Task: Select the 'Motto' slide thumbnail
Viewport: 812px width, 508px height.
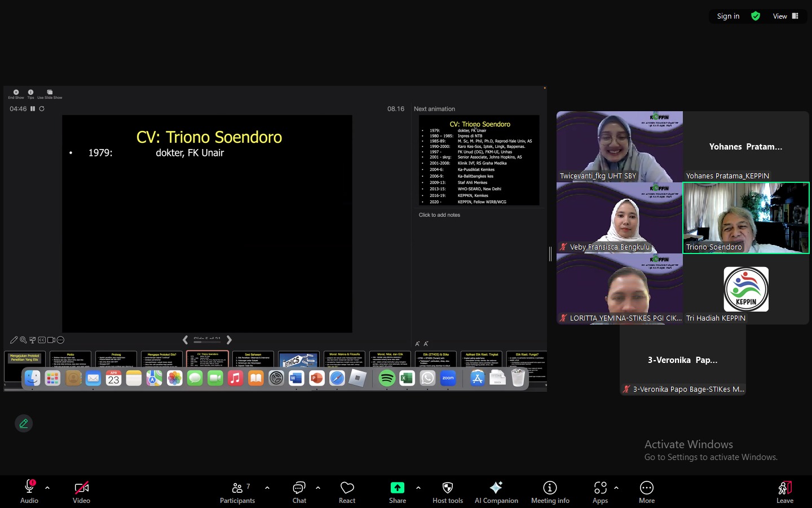Action: (70, 360)
